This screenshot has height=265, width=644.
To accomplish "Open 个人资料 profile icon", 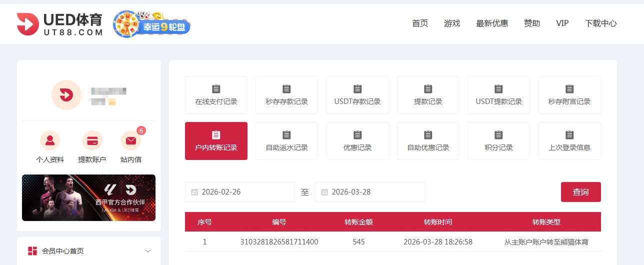I will click(x=50, y=141).
